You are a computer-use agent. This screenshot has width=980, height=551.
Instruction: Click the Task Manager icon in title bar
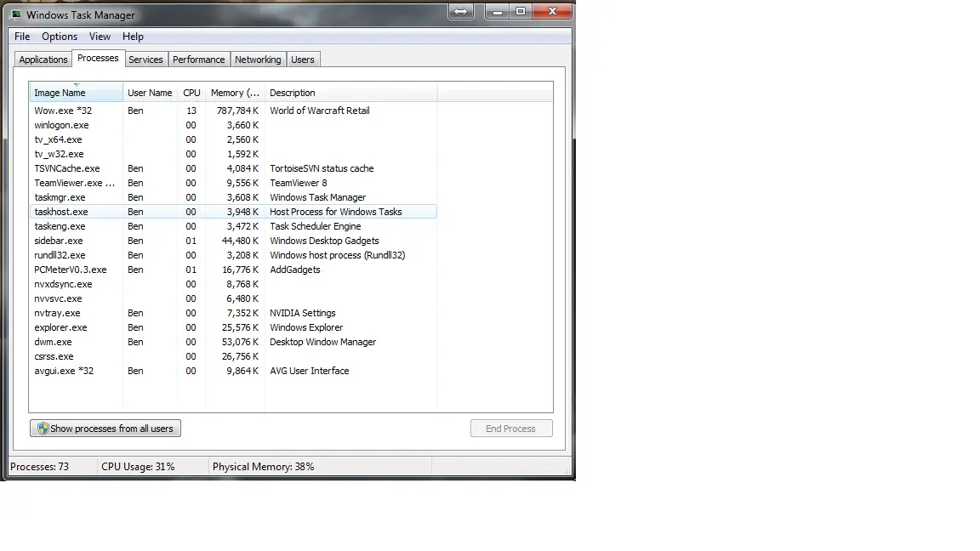click(16, 14)
